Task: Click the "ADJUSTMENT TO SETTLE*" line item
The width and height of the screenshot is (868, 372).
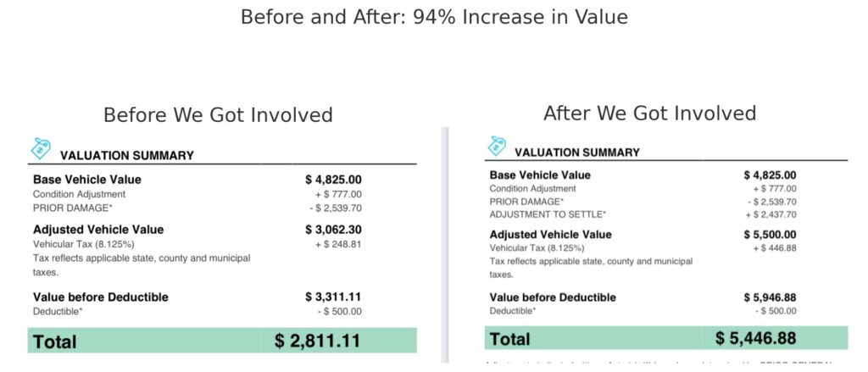Action: [x=548, y=214]
